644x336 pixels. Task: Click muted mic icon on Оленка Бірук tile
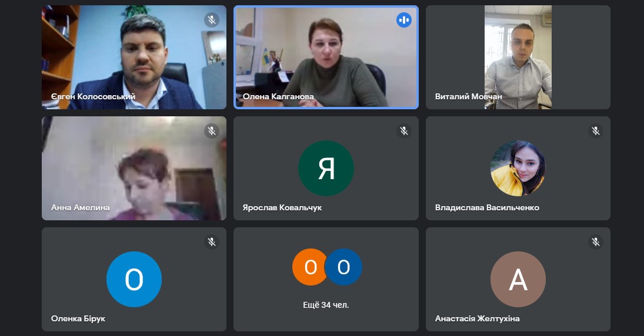click(212, 242)
